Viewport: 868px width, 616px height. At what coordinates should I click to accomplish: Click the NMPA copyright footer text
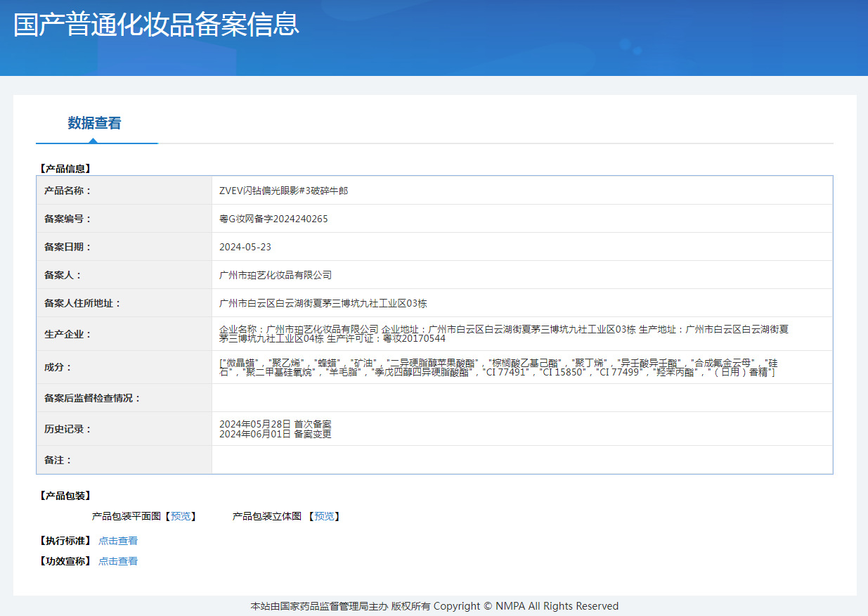434,606
